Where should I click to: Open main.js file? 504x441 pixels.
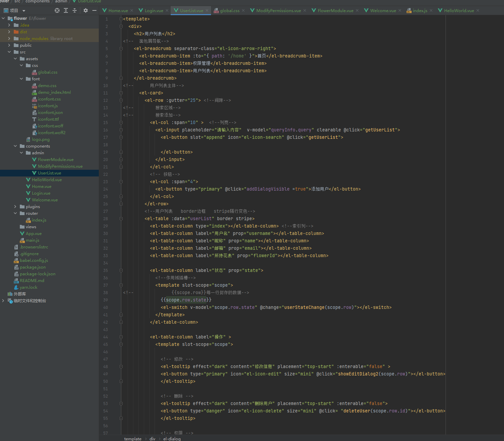click(x=32, y=240)
